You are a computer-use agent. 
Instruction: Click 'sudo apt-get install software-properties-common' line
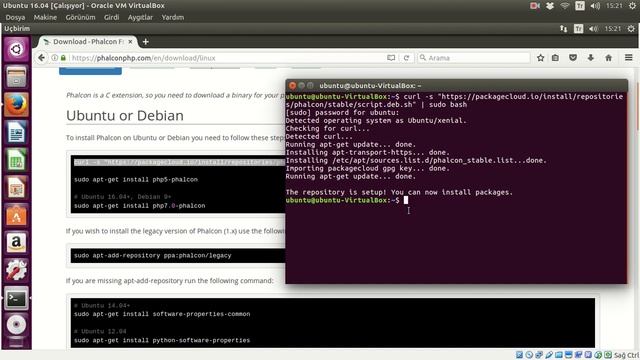pos(162,314)
